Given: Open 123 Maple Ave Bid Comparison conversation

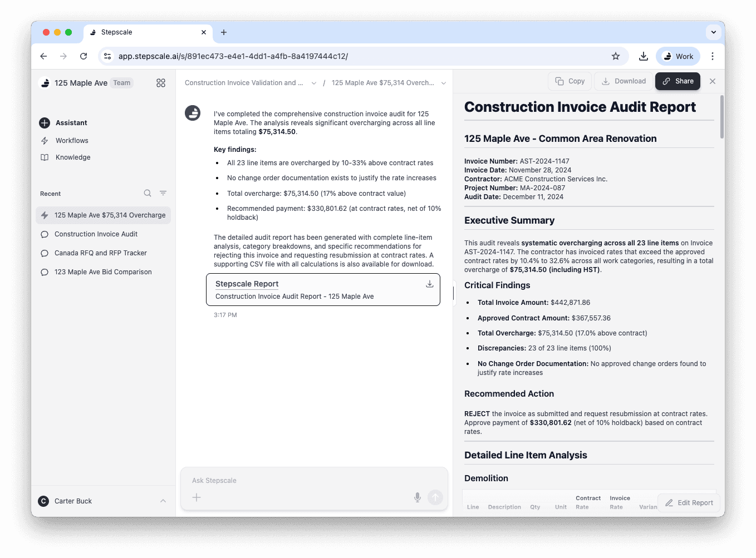Looking at the screenshot, I should (x=104, y=272).
